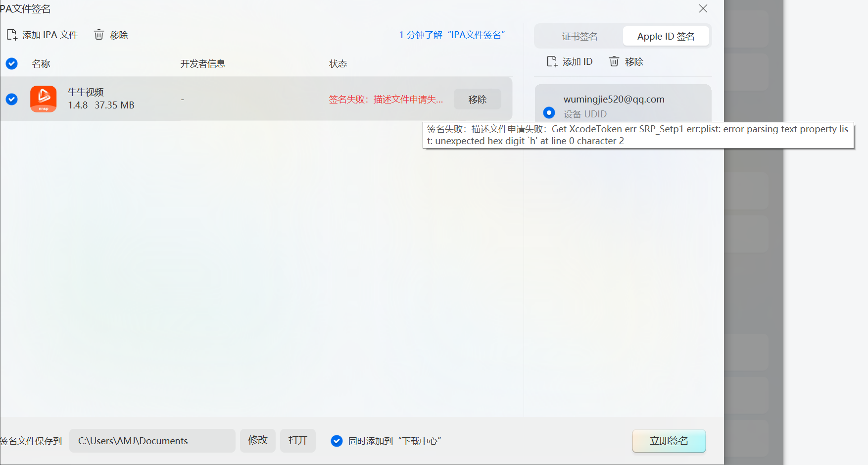Click the 状态 column header

pyautogui.click(x=338, y=64)
